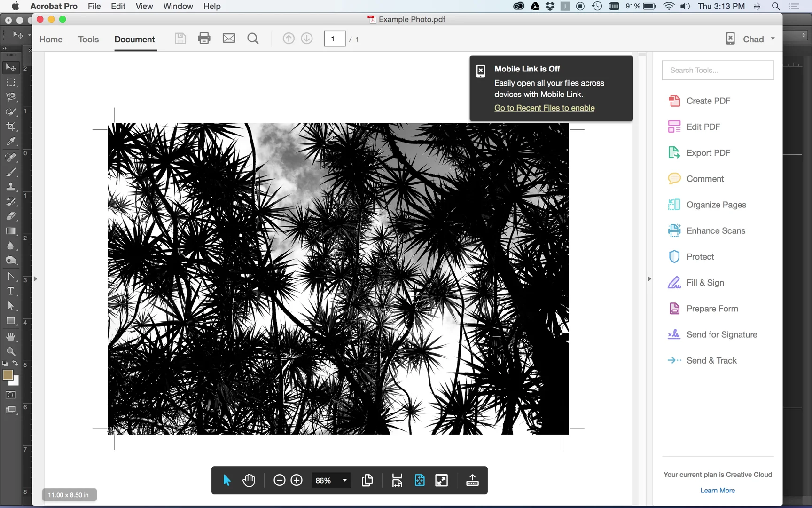Email the document using the envelope icon
812x508 pixels.
(229, 38)
